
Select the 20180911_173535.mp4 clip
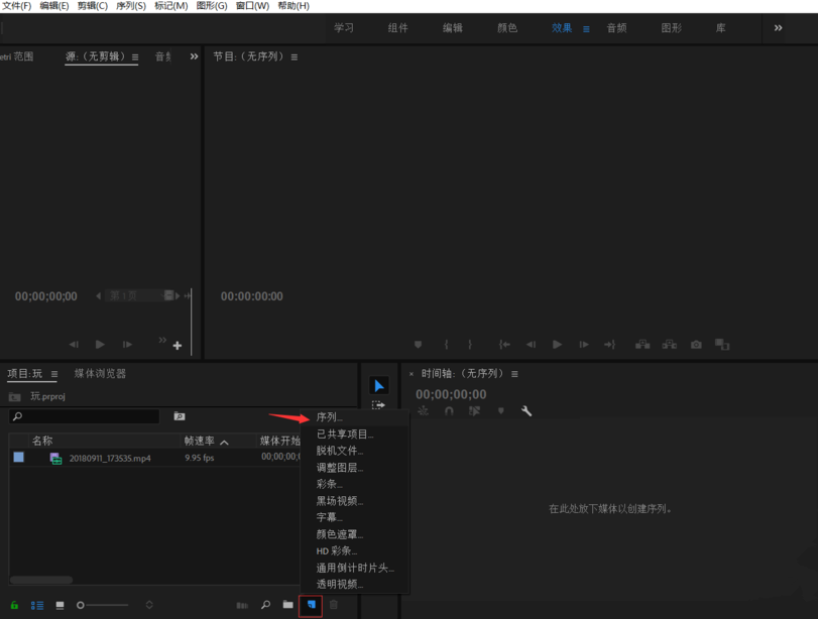(x=111, y=458)
